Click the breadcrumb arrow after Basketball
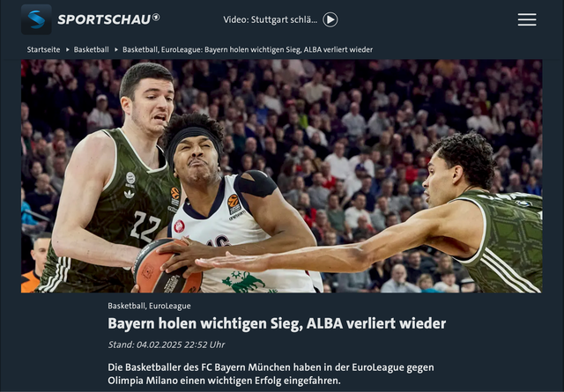The image size is (564, 392). click(116, 49)
